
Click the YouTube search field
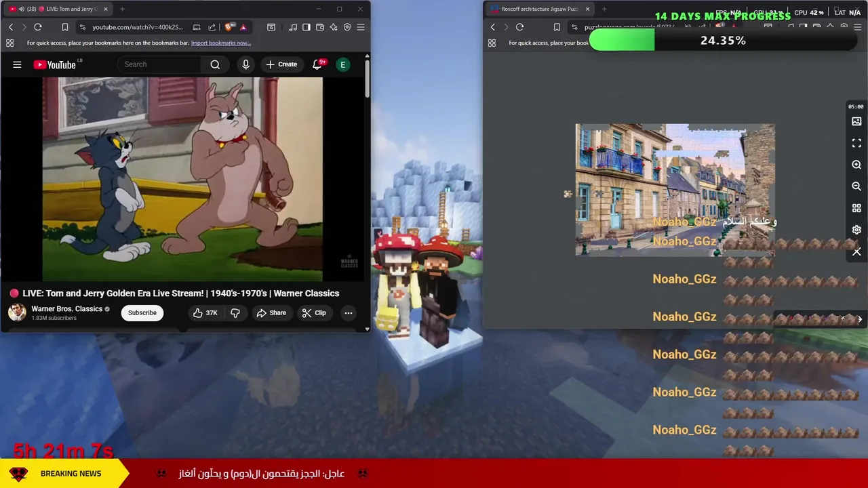point(160,64)
